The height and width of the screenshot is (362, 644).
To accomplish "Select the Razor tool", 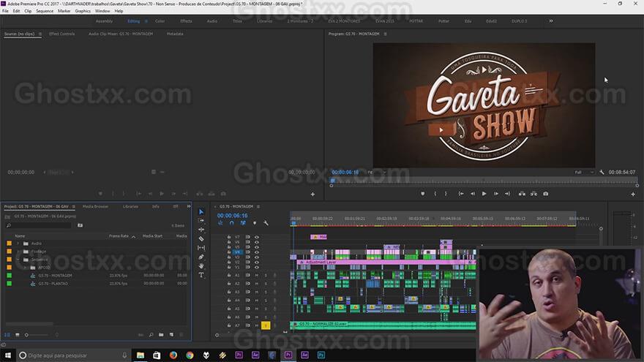I will (201, 239).
